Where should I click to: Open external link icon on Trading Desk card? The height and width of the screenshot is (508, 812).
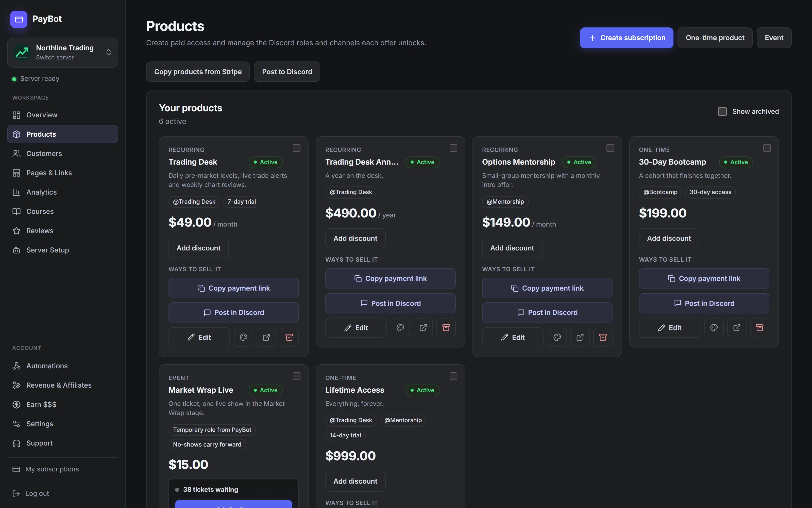(x=266, y=337)
